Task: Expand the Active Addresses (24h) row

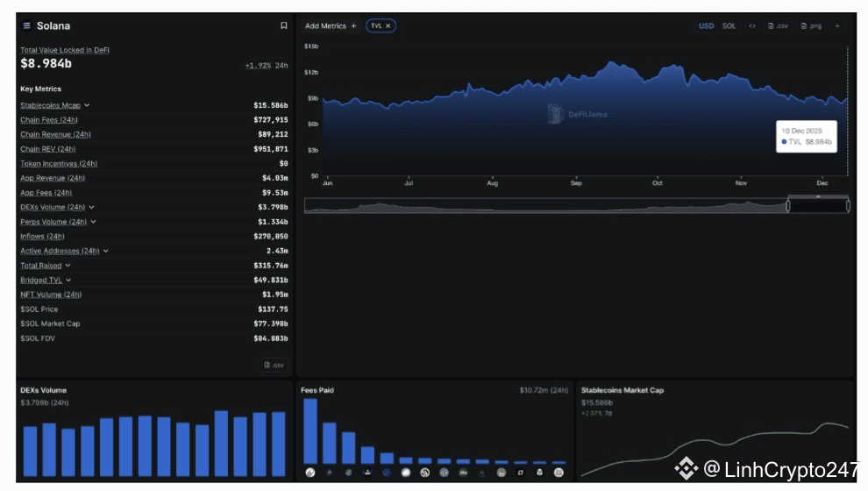Action: (x=106, y=251)
